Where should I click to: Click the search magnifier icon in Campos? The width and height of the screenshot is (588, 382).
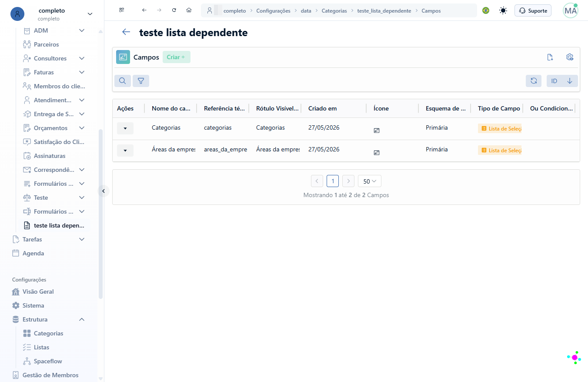tap(123, 81)
